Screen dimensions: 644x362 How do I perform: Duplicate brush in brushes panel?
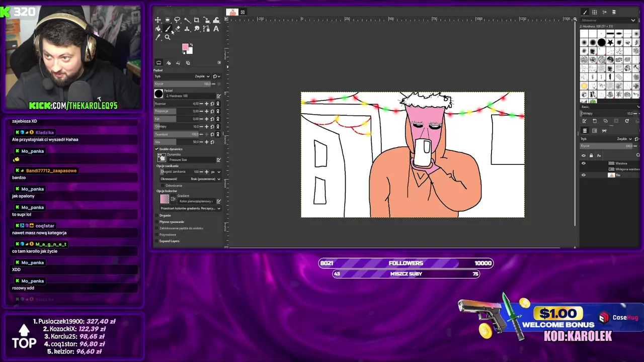[605, 121]
